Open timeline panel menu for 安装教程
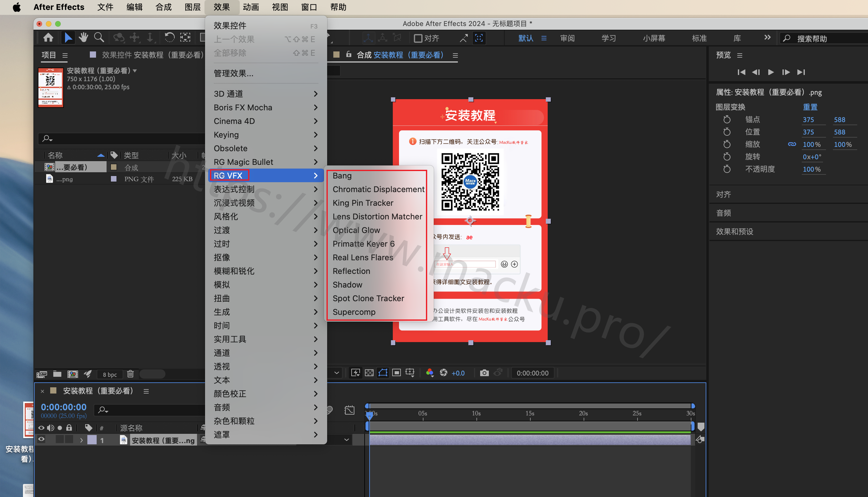868x497 pixels. pos(146,391)
